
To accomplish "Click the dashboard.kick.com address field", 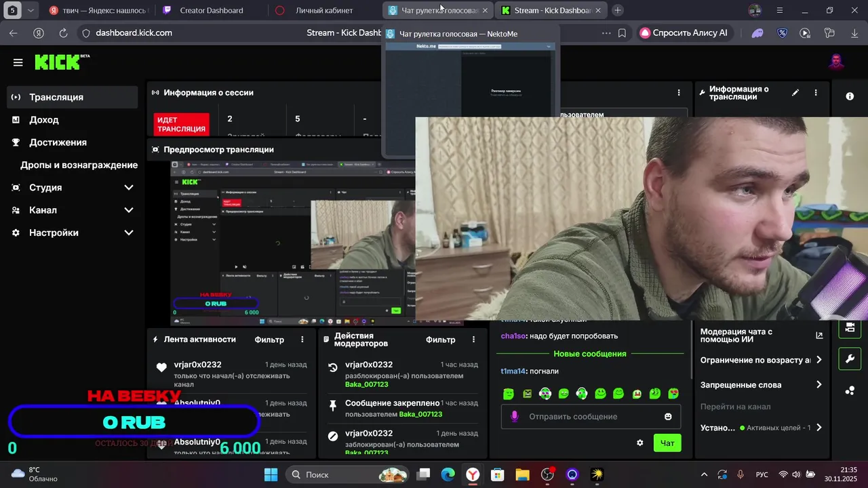I will click(134, 33).
